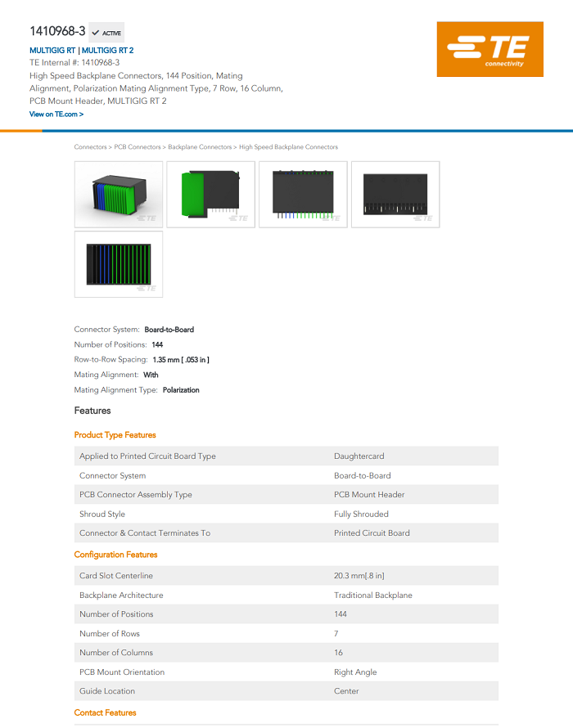Viewport: 573px width, 728px height.
Task: Click the Features heading
Action: click(92, 411)
